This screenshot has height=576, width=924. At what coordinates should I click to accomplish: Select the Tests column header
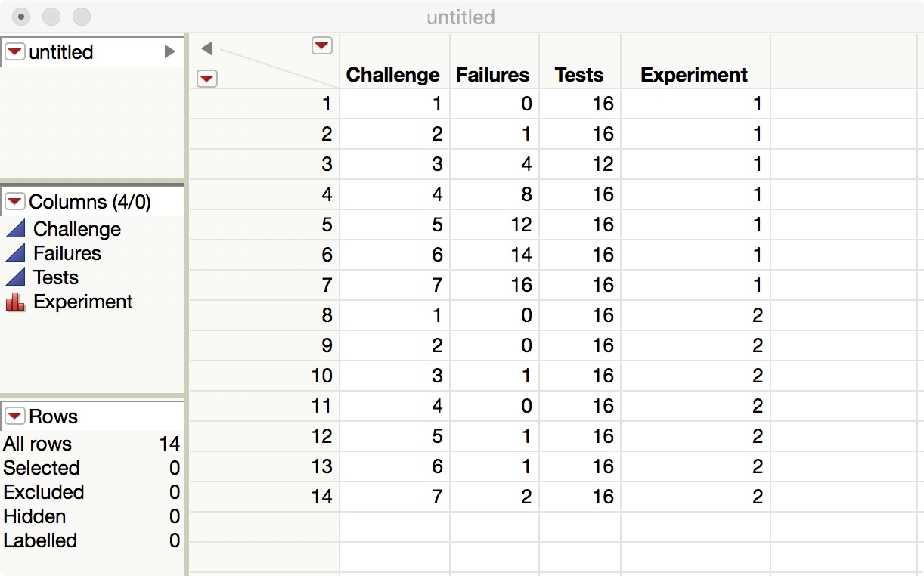click(x=578, y=75)
